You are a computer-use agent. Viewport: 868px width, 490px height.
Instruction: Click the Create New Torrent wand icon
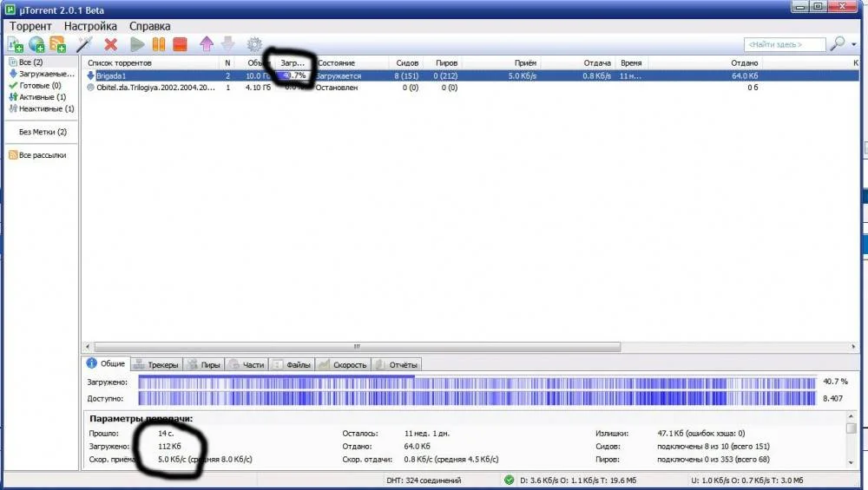(x=84, y=44)
